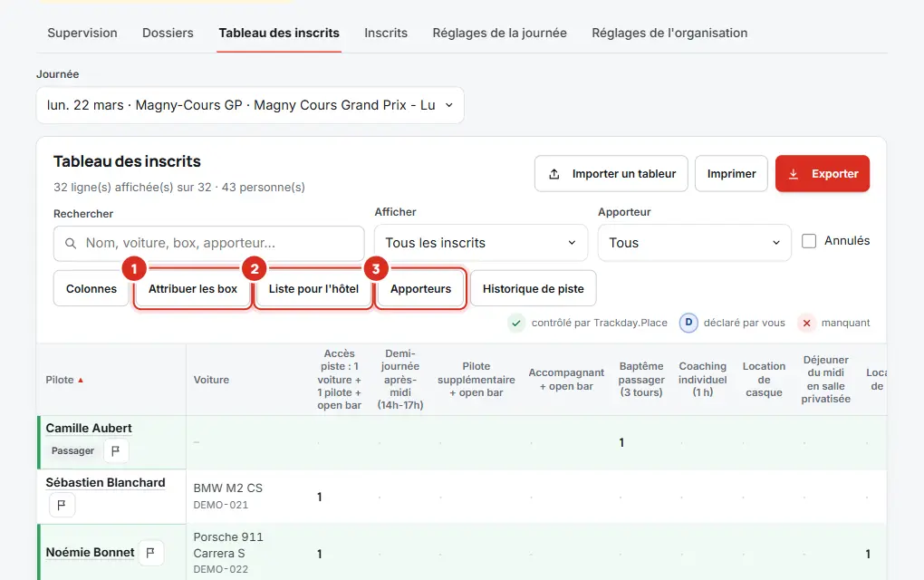924x580 pixels.
Task: Click the flag icon under Sébastien Blanchard
Action: (x=62, y=505)
